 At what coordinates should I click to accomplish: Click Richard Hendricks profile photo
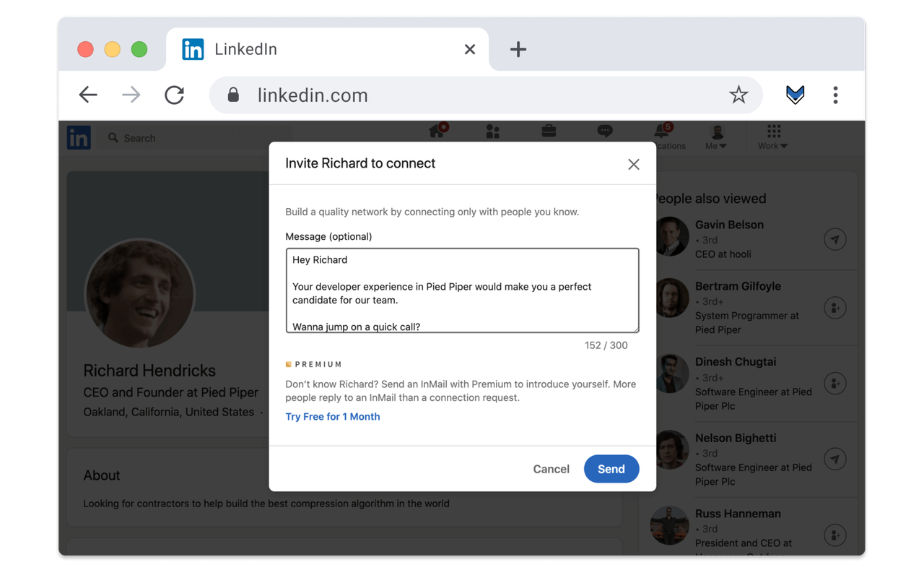pos(139,293)
